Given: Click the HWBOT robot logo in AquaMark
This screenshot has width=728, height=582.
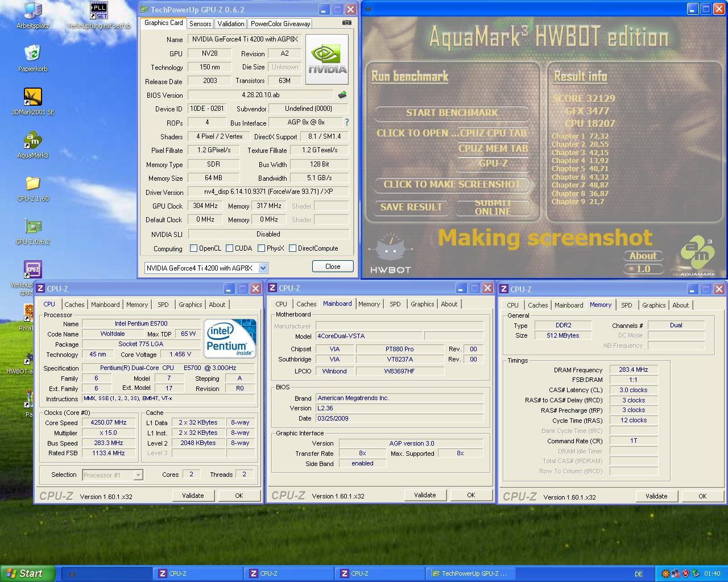Looking at the screenshot, I should [x=390, y=253].
